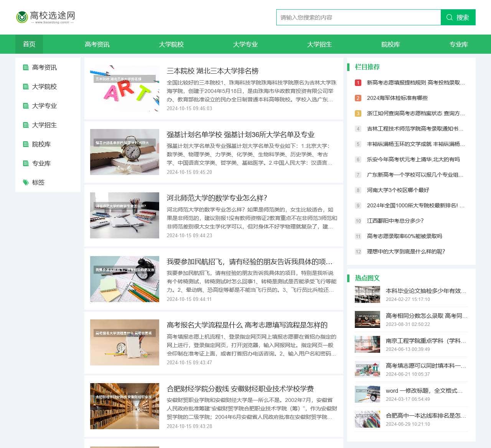The height and width of the screenshot is (448, 491).
Task: Open the 标签 tags link in sidebar
Action: point(38,183)
